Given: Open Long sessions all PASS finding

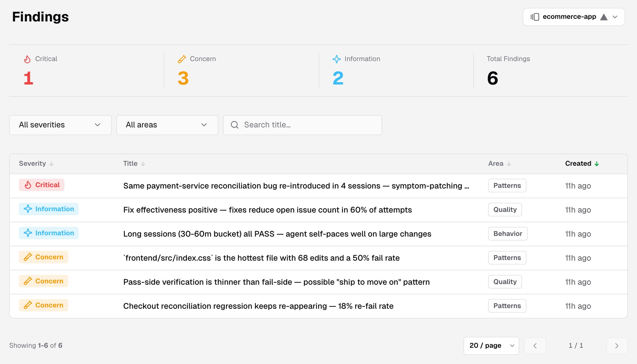Looking at the screenshot, I should click(x=277, y=234).
